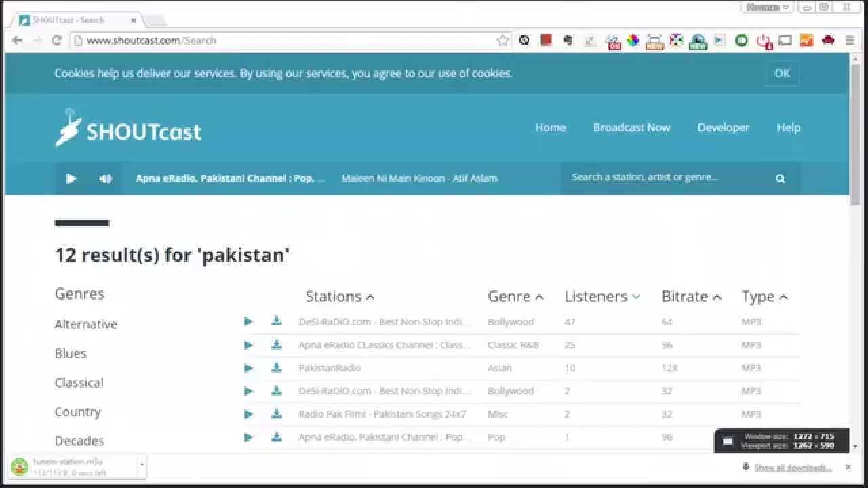Open the Developer page
This screenshot has width=868, height=488.
click(723, 127)
